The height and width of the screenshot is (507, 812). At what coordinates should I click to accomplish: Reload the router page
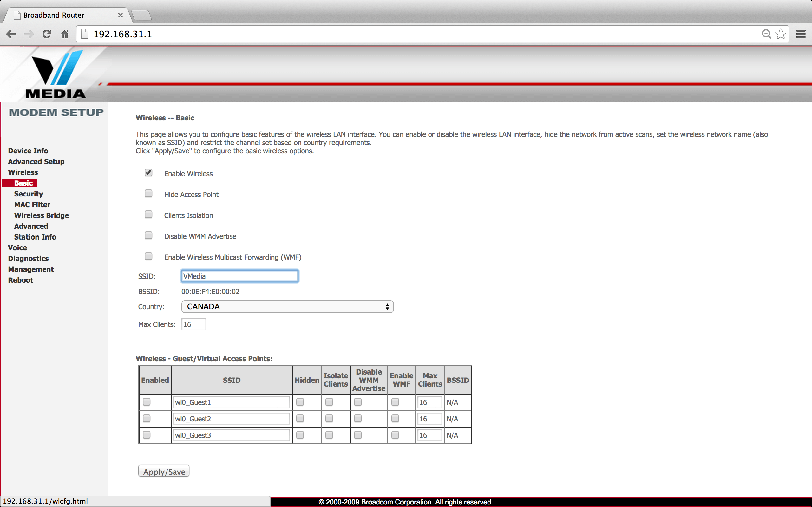coord(47,34)
